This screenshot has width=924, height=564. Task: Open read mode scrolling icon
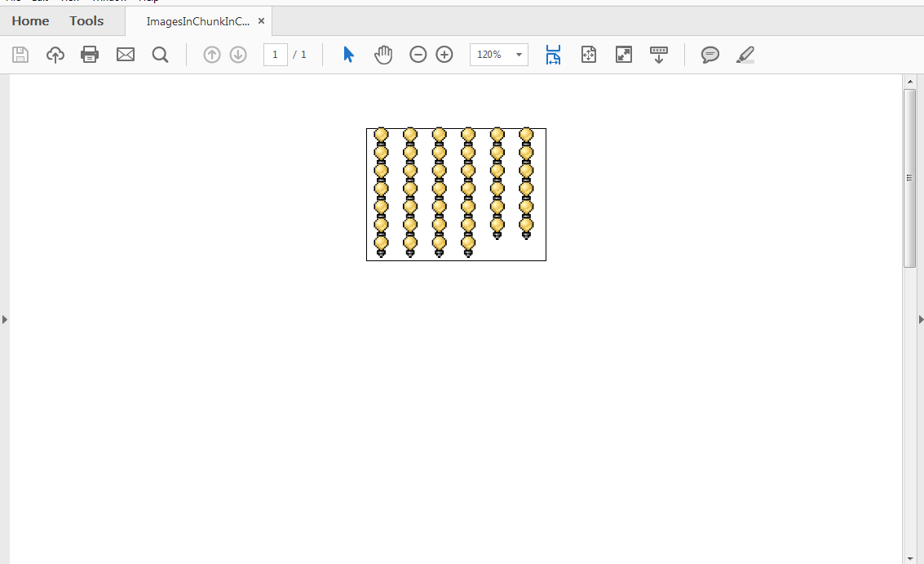pyautogui.click(x=659, y=55)
